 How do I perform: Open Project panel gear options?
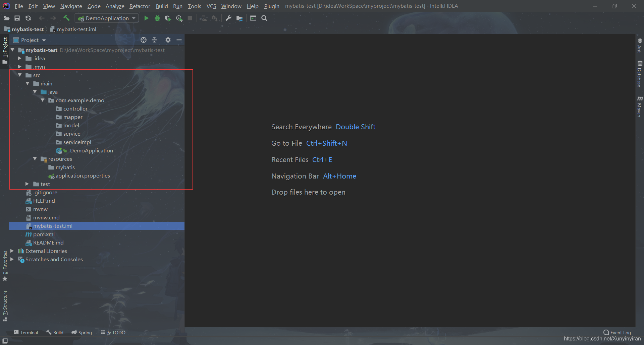click(168, 40)
